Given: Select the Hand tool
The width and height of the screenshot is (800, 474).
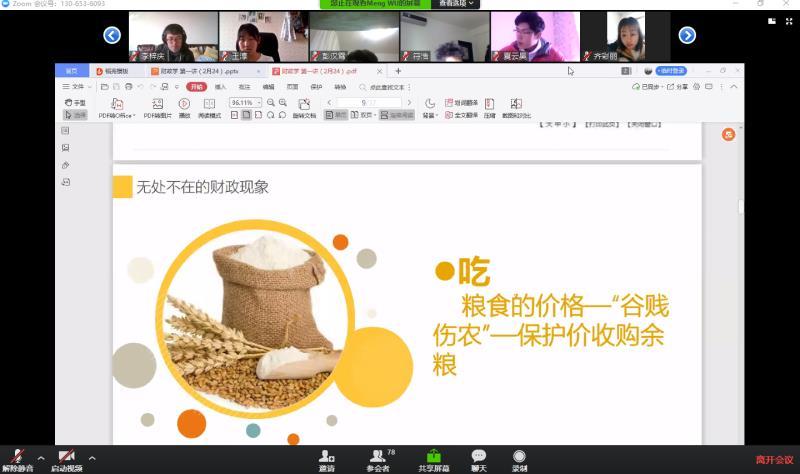Looking at the screenshot, I should 76,103.
